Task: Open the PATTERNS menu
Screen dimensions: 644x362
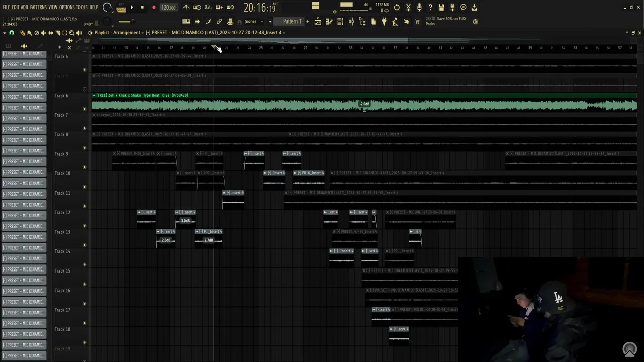Action: 38,7
